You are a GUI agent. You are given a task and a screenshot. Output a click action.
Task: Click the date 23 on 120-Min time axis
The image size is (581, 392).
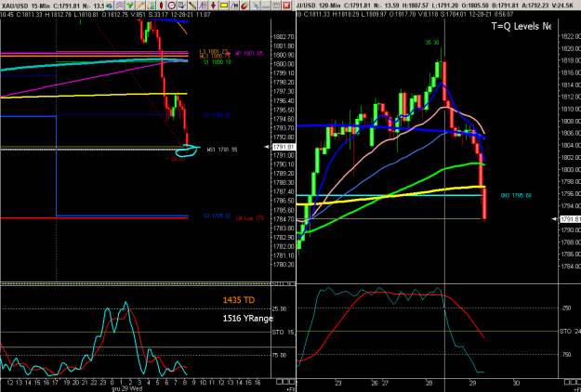coord(337,383)
